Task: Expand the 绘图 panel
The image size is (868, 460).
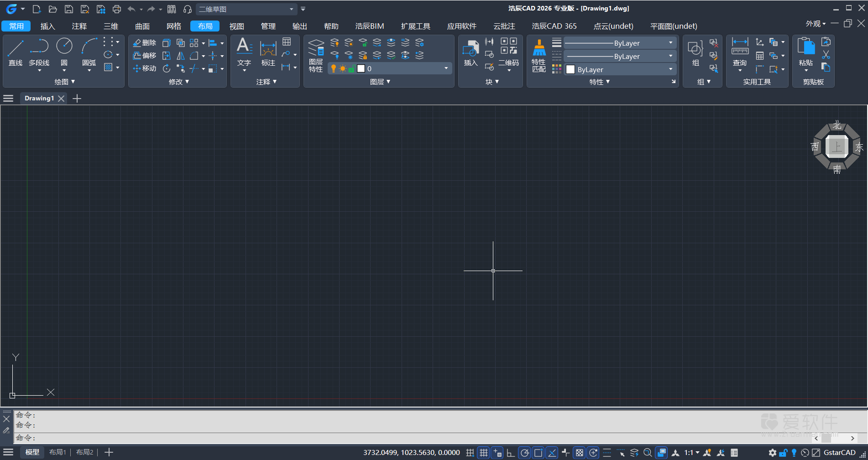Action: tap(64, 82)
